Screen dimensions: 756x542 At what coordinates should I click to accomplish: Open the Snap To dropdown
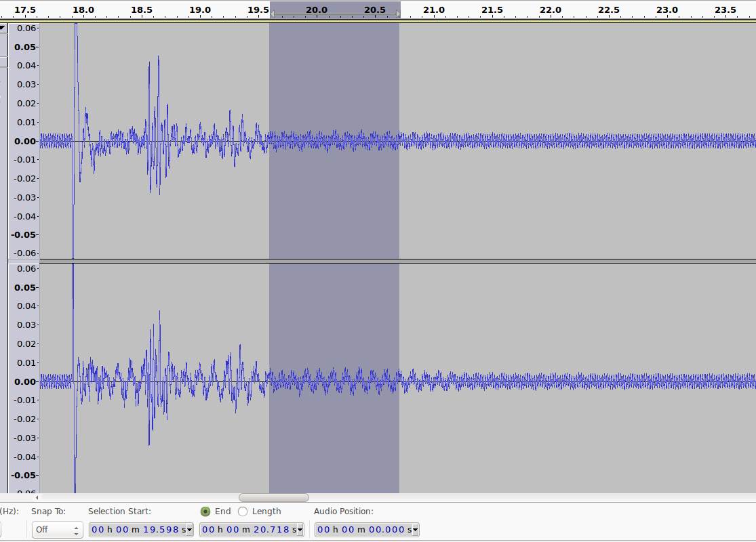(x=57, y=529)
